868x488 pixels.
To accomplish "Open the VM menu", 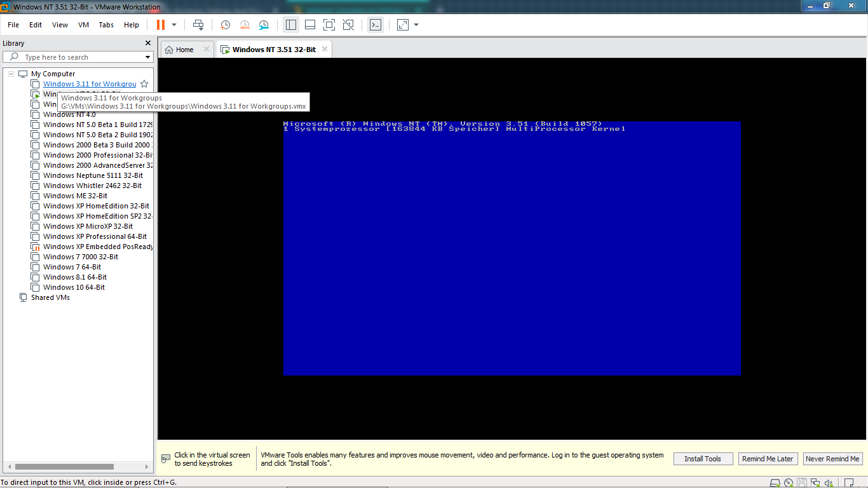I will pos(83,25).
